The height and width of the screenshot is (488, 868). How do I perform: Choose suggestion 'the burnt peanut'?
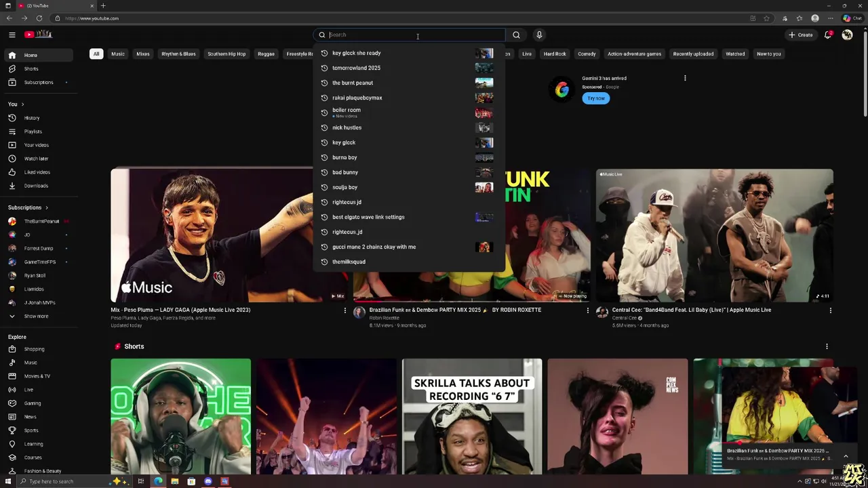point(410,83)
